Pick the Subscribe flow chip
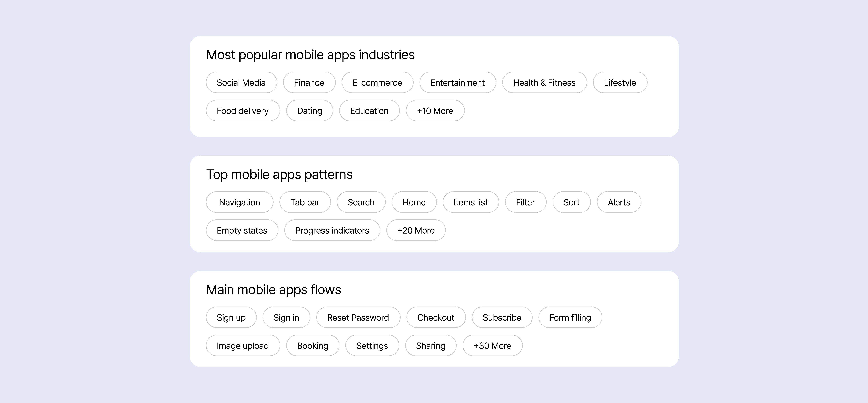The height and width of the screenshot is (403, 868). (502, 317)
